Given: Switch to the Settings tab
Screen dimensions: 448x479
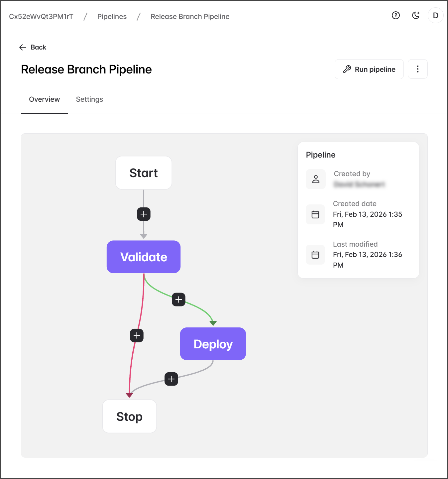Looking at the screenshot, I should point(89,99).
